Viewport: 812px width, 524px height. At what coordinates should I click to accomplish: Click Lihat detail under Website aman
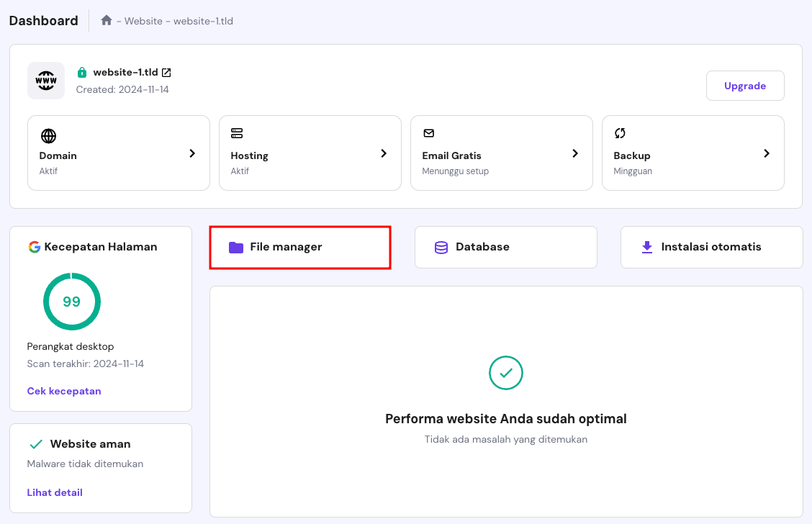click(54, 492)
